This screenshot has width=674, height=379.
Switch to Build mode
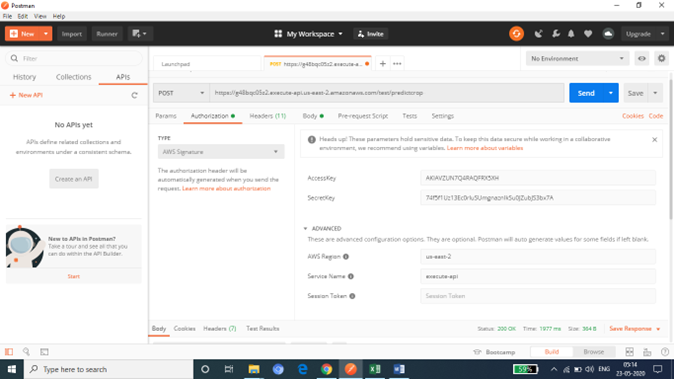click(x=551, y=351)
